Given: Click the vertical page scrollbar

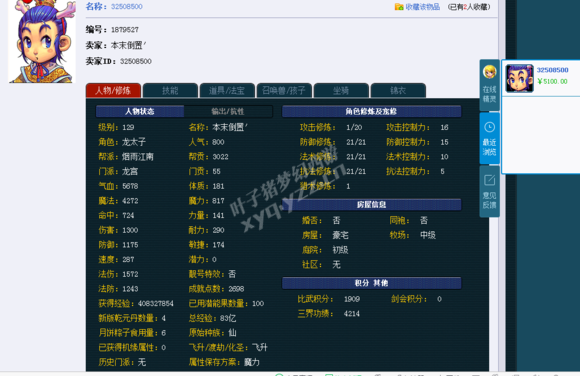Looking at the screenshot, I should [x=502, y=185].
